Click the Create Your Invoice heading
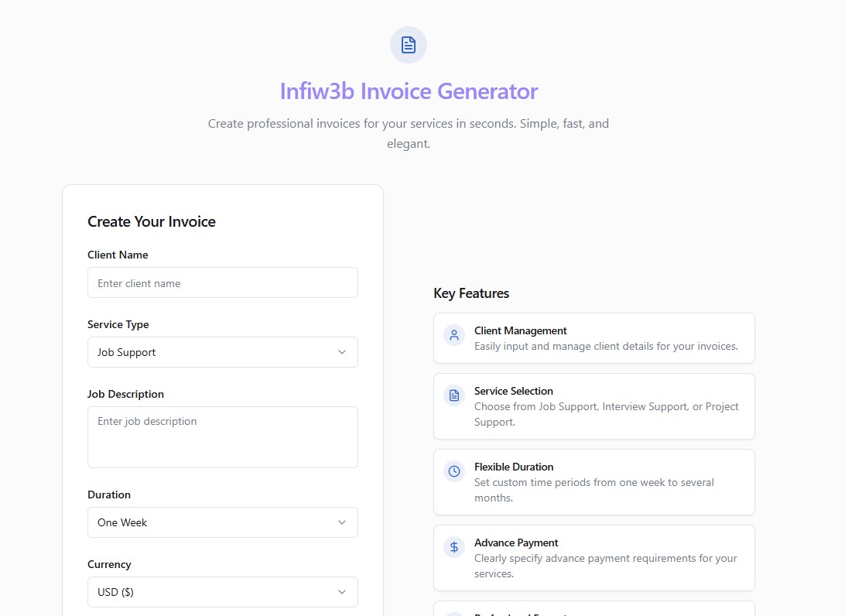Screen dimensions: 845x616 click(x=152, y=222)
